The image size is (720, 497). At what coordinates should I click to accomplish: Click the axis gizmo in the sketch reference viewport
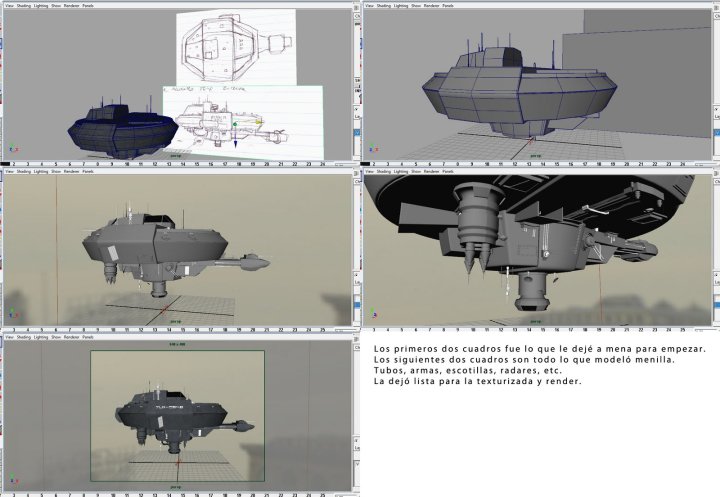12,149
